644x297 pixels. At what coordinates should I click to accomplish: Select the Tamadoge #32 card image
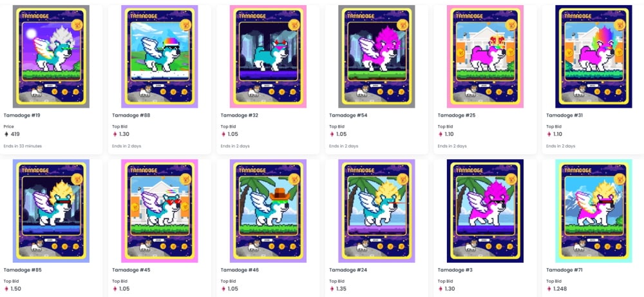[268, 57]
